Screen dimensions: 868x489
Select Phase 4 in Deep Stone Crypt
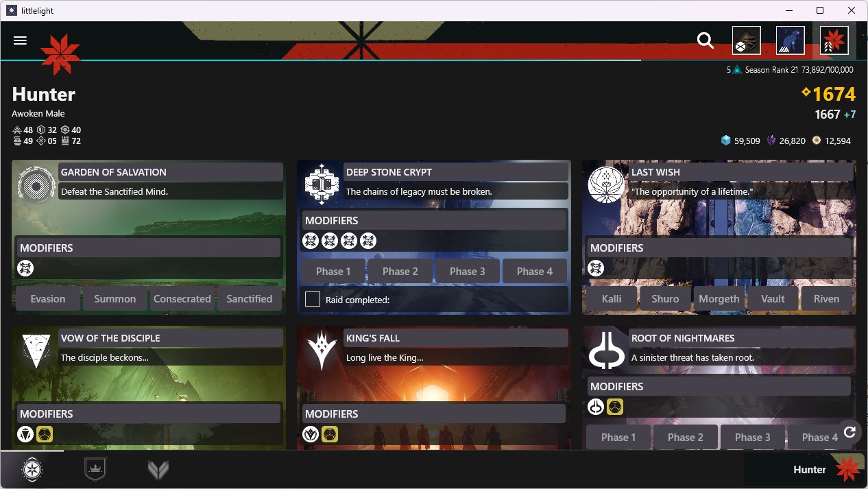tap(535, 272)
